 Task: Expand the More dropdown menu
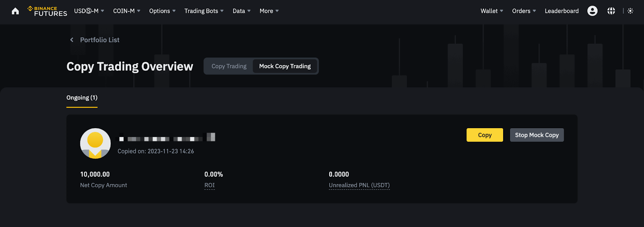point(269,11)
